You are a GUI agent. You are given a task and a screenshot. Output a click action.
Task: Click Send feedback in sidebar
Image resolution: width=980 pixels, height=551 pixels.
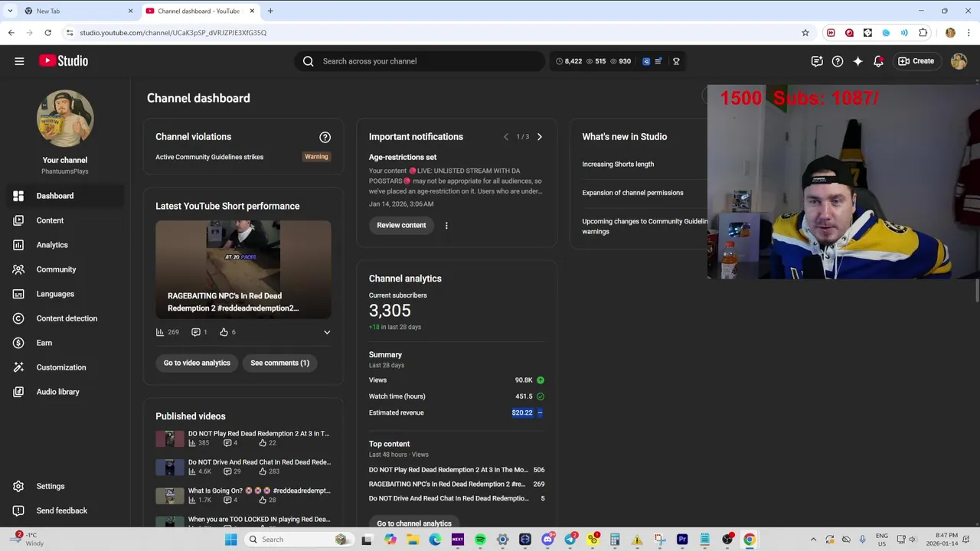(66, 510)
